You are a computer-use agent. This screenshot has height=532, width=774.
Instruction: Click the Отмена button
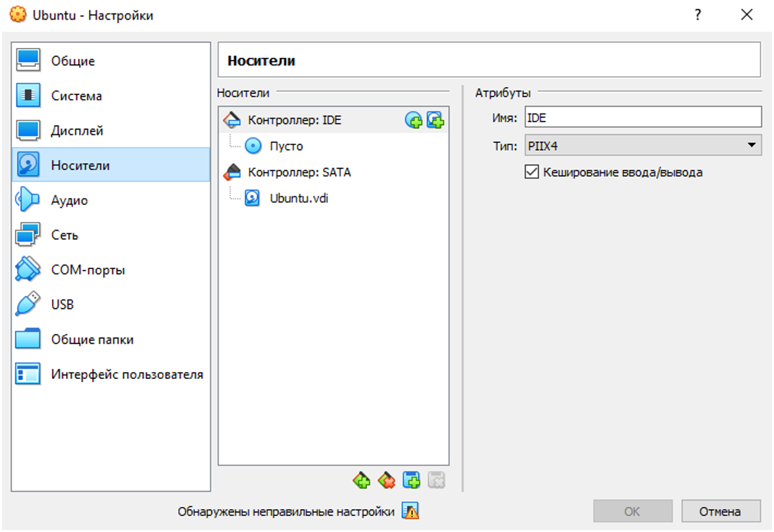coord(721,511)
